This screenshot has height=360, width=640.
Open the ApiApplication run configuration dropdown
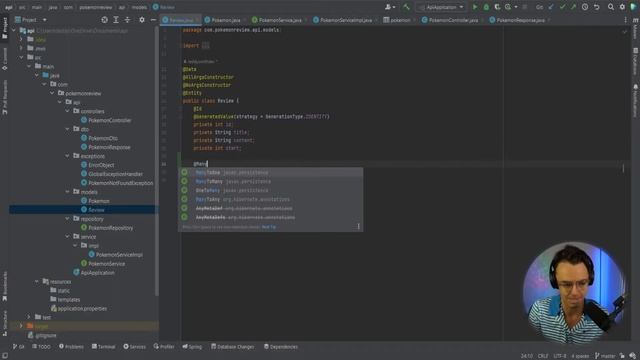(441, 7)
